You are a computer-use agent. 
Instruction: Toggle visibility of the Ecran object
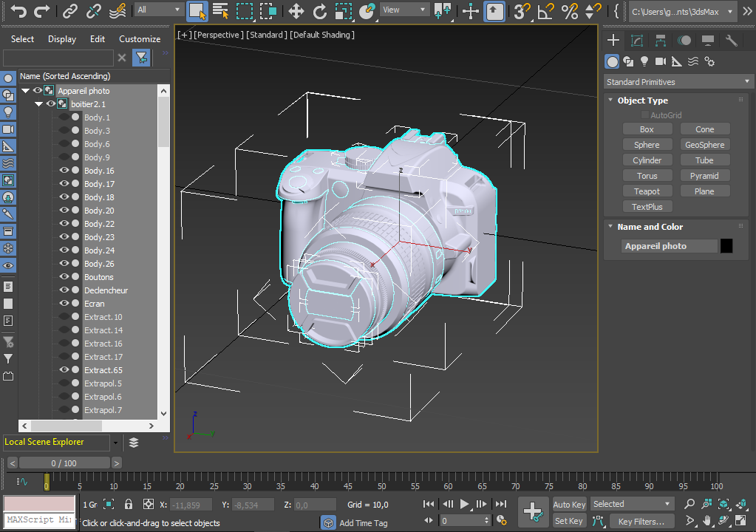(x=64, y=304)
